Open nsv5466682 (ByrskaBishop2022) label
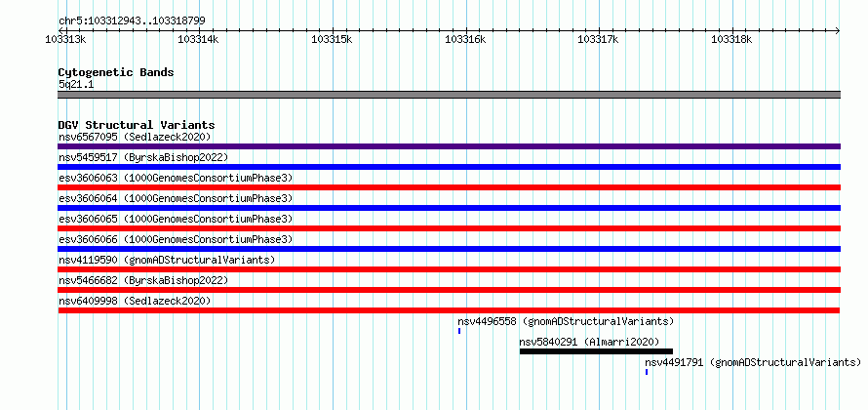 pos(142,280)
